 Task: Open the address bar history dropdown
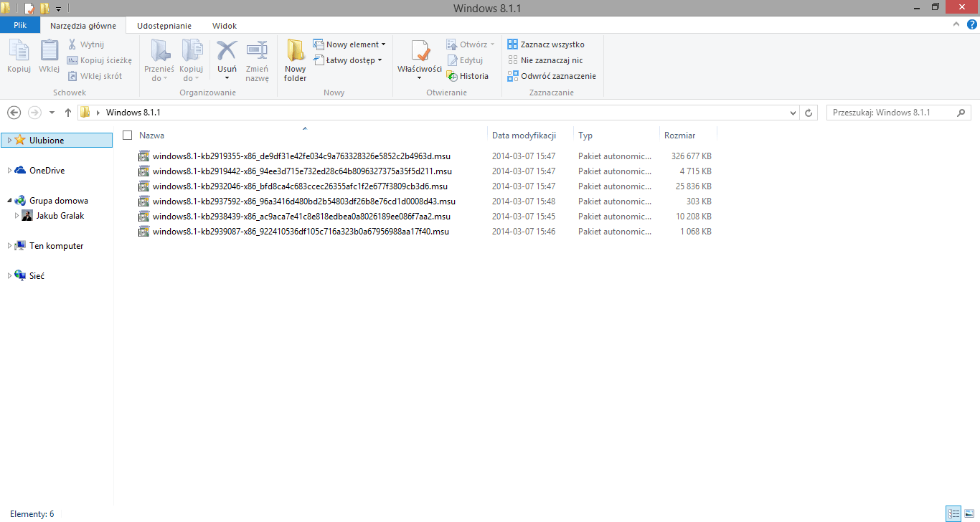click(x=793, y=113)
